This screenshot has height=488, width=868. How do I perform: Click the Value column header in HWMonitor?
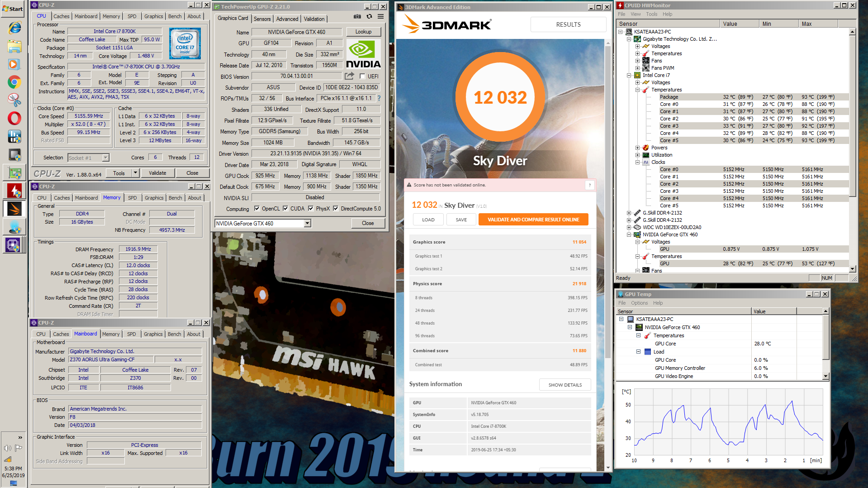(x=740, y=24)
